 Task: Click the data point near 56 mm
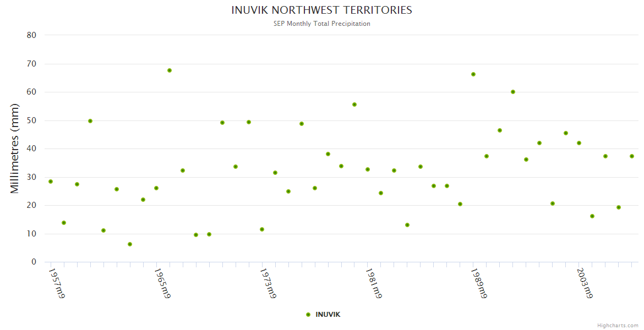point(354,105)
